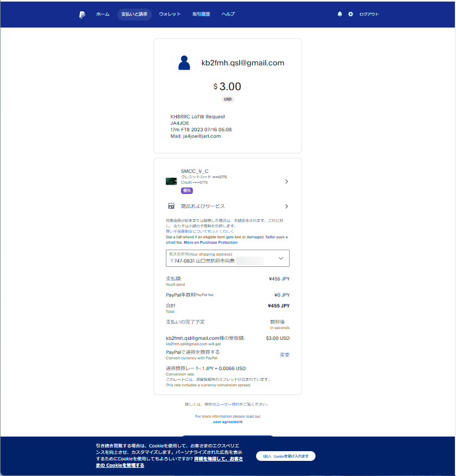456x476 pixels.
Task: Open the settings gear icon
Action: click(x=350, y=14)
